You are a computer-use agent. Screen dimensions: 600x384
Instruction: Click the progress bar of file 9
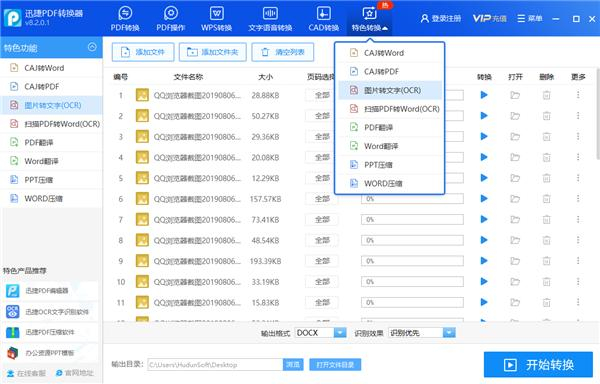coord(412,261)
